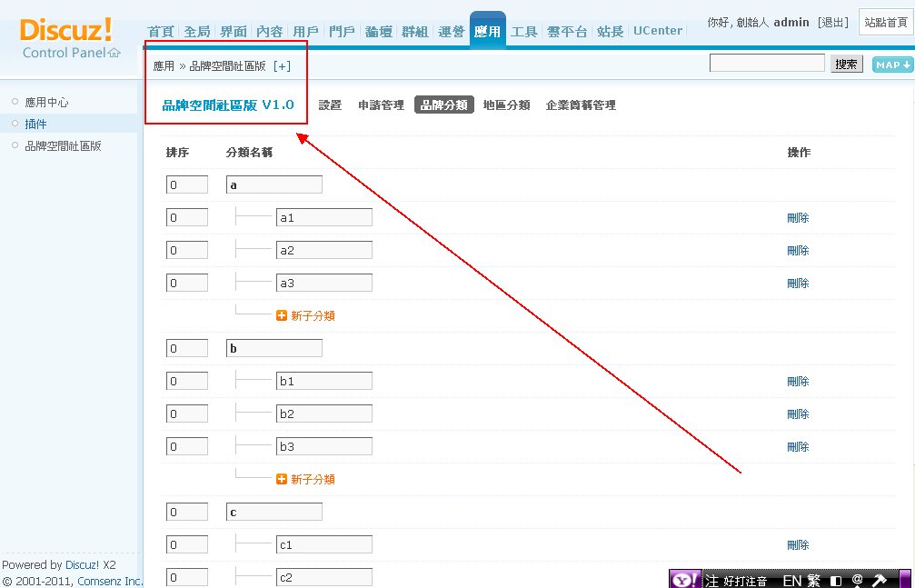
Task: Open the 全局 top navigation menu
Action: click(197, 31)
